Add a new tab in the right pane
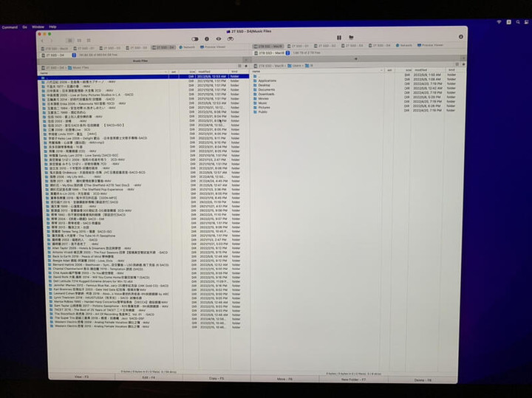Image resolution: width=532 pixels, height=398 pixels. (x=463, y=58)
